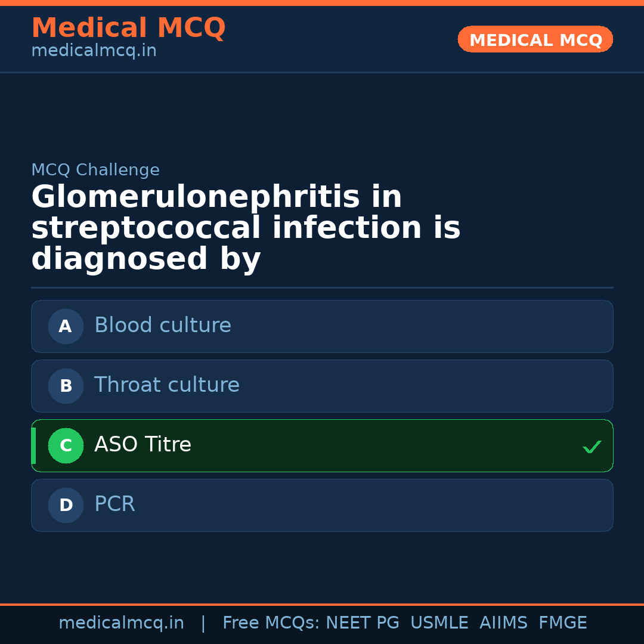Screen dimensions: 644x644
Task: Click the orange MEDICAL MCQ badge
Action: pos(535,39)
